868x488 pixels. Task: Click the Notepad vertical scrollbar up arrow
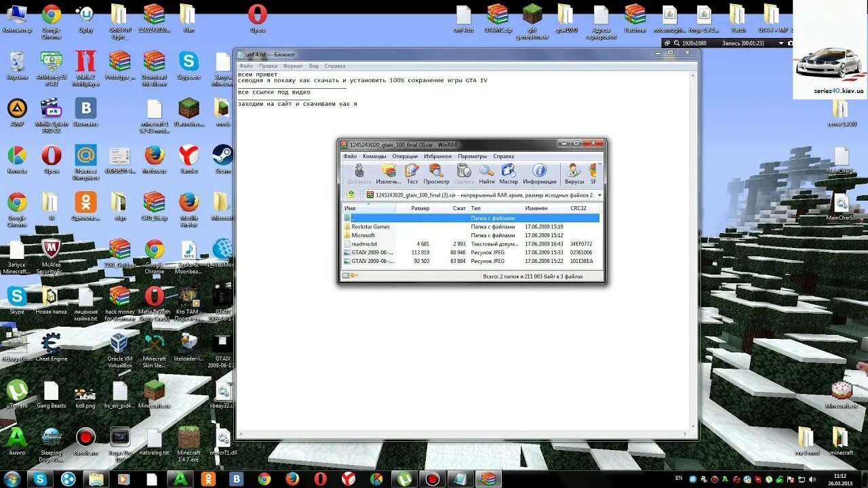(693, 74)
